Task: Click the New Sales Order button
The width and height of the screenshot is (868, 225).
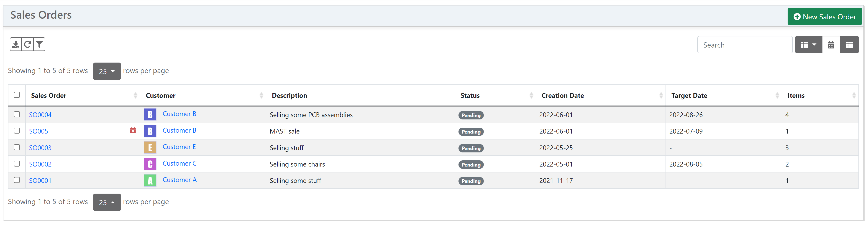Action: pyautogui.click(x=824, y=17)
